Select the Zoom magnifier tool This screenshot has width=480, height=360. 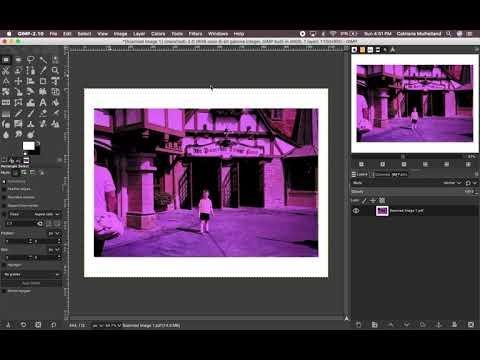click(x=55, y=70)
